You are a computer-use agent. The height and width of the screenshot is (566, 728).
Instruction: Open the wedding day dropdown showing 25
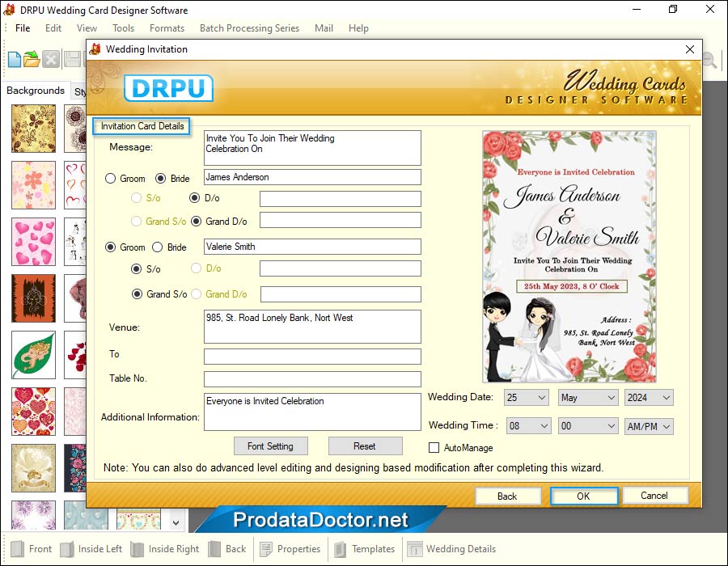527,398
